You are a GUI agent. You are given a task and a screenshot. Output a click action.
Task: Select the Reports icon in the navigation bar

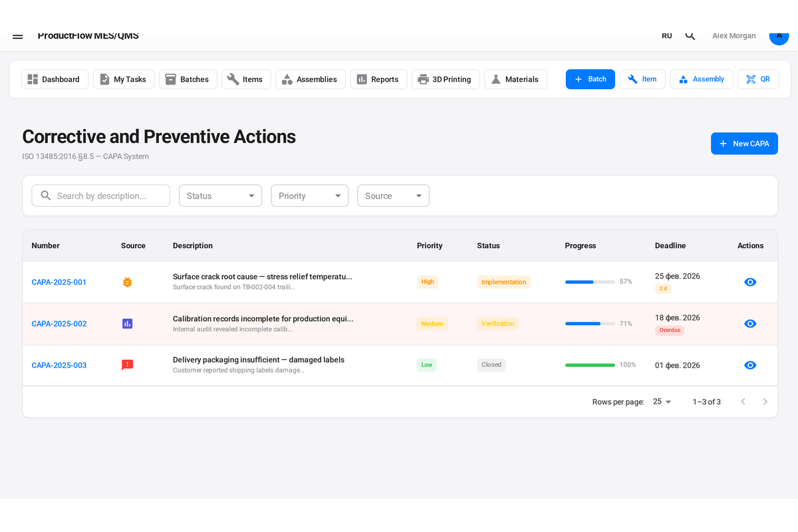pyautogui.click(x=362, y=78)
